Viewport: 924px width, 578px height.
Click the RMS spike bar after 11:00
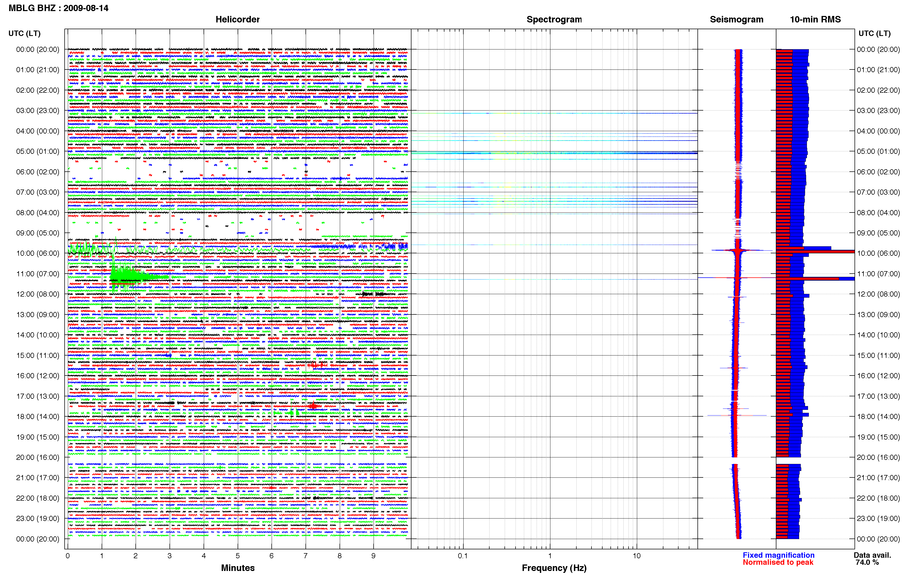(x=815, y=279)
